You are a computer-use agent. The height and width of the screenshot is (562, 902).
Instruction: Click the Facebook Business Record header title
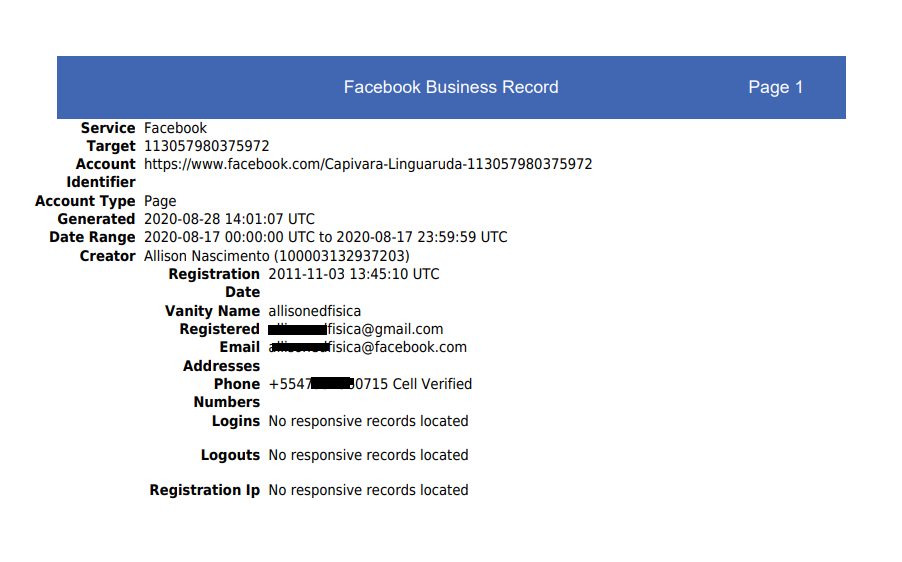pyautogui.click(x=451, y=87)
